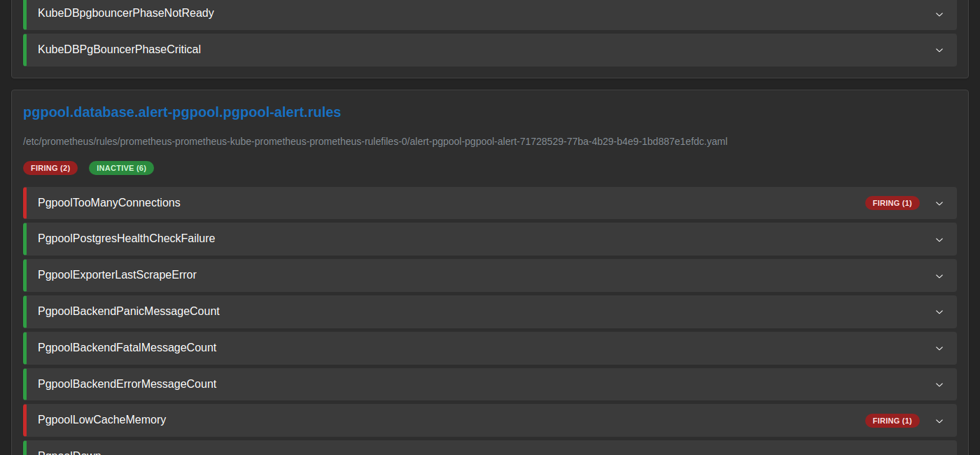Expand the PgpoolTooManyConnections chevron
The width and height of the screenshot is (980, 455).
939,204
